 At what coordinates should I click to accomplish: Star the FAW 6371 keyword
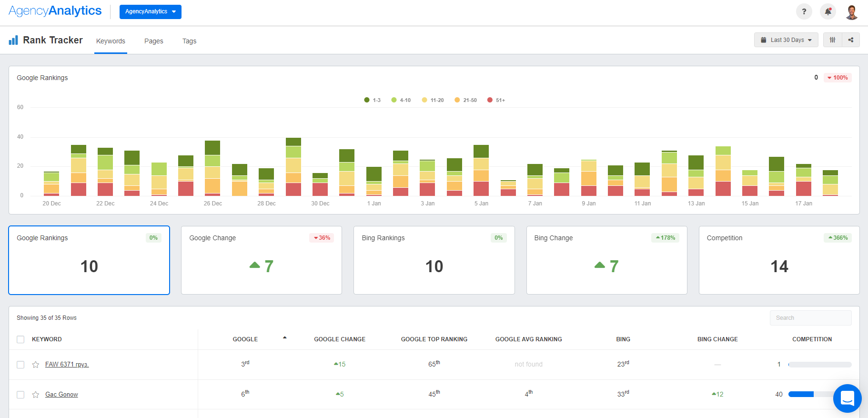35,365
